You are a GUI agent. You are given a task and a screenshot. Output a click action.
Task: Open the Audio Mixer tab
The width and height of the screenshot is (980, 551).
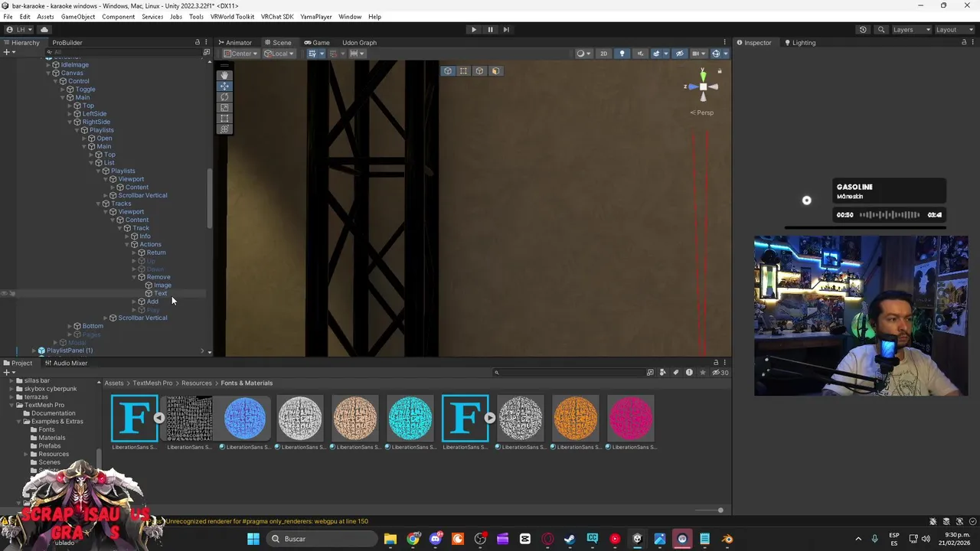[66, 364]
